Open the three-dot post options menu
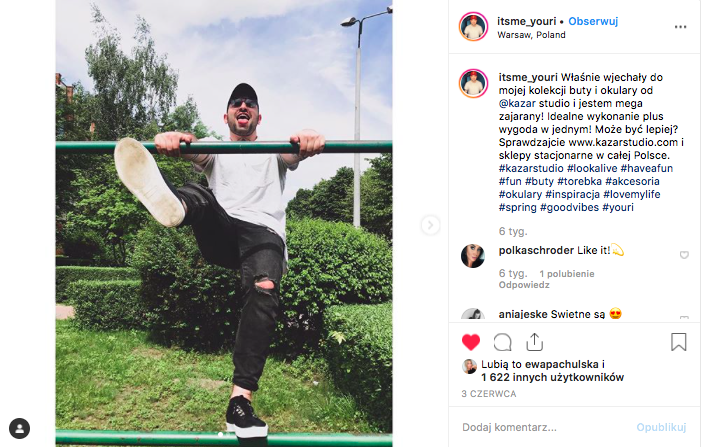 pyautogui.click(x=680, y=27)
